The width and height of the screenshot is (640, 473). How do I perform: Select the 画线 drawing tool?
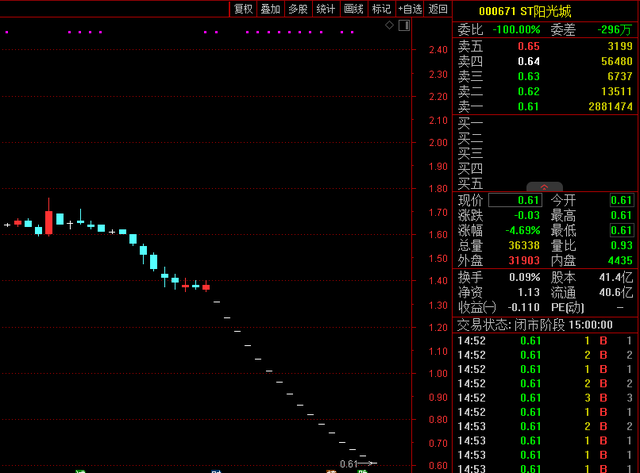click(353, 9)
